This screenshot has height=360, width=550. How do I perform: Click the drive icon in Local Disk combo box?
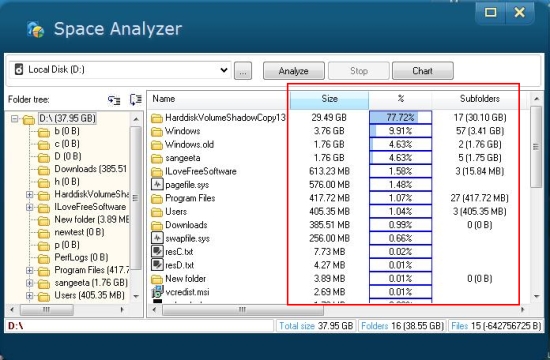pyautogui.click(x=19, y=69)
